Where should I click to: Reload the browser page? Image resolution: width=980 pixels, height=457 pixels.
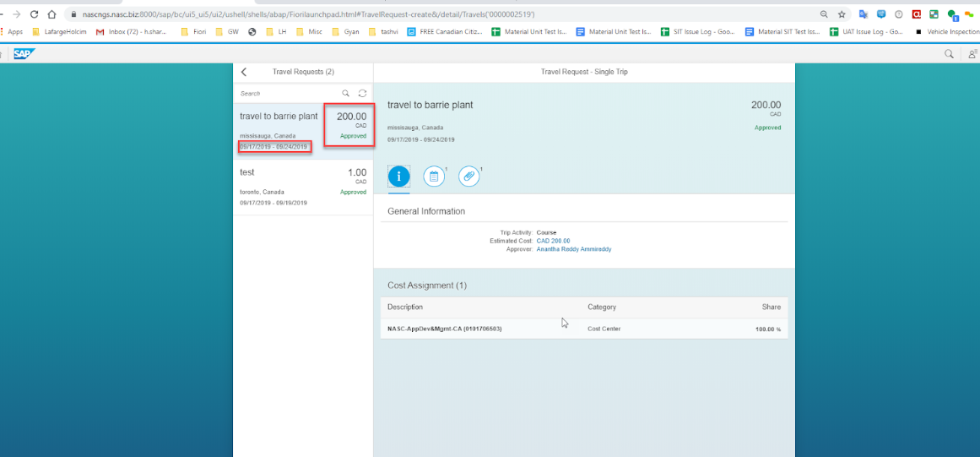pyautogui.click(x=34, y=14)
